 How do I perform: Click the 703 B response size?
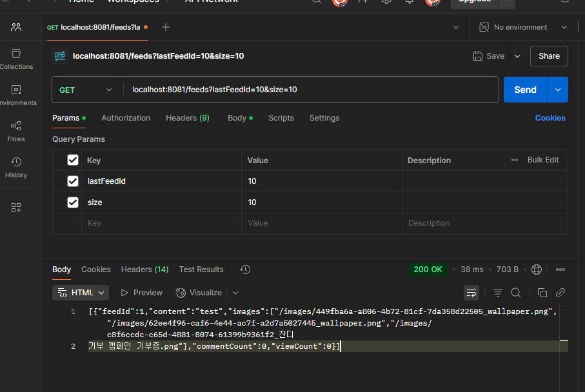click(x=507, y=269)
